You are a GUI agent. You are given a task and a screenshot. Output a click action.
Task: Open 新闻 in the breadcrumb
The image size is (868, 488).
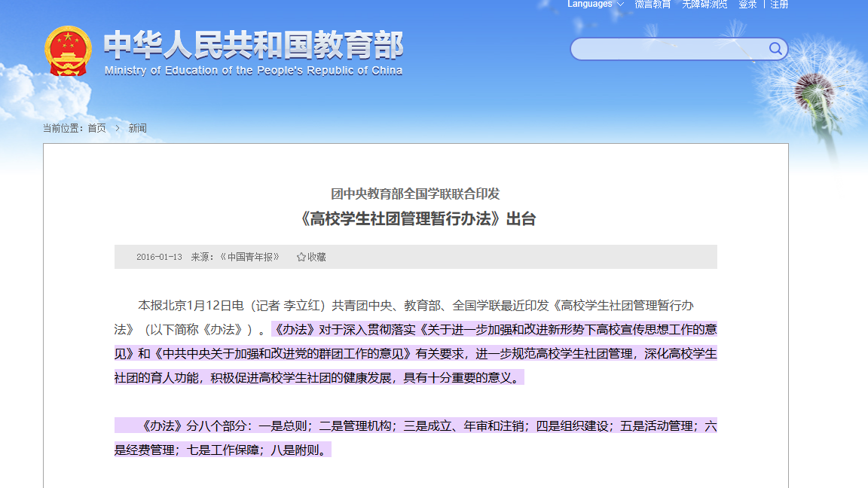(x=137, y=128)
